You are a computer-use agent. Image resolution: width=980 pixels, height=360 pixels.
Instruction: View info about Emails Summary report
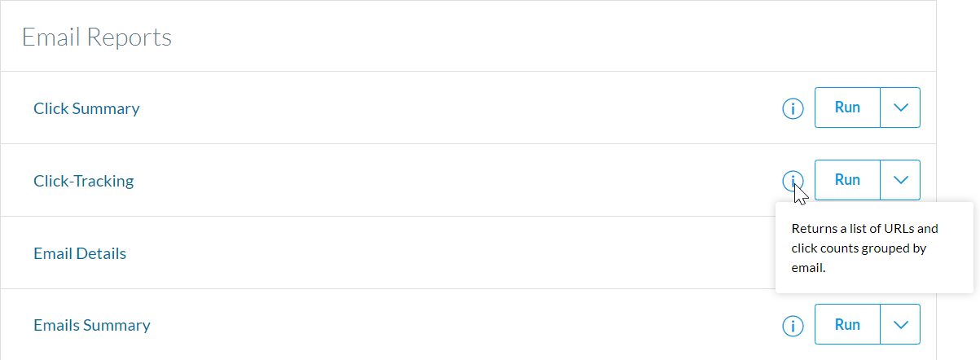[793, 326]
